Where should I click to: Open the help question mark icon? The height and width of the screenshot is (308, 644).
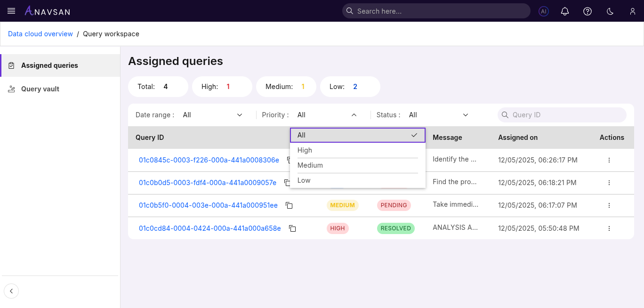(588, 11)
